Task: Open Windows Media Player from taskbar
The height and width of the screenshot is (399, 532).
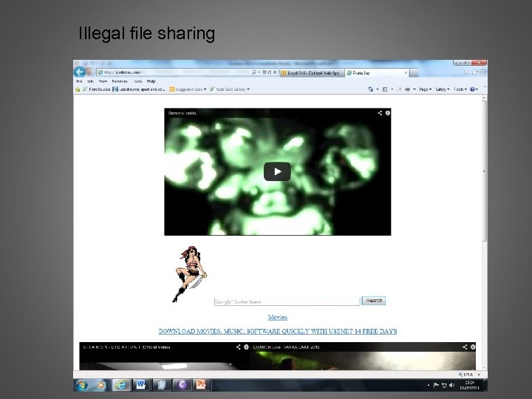Action: pos(101,385)
